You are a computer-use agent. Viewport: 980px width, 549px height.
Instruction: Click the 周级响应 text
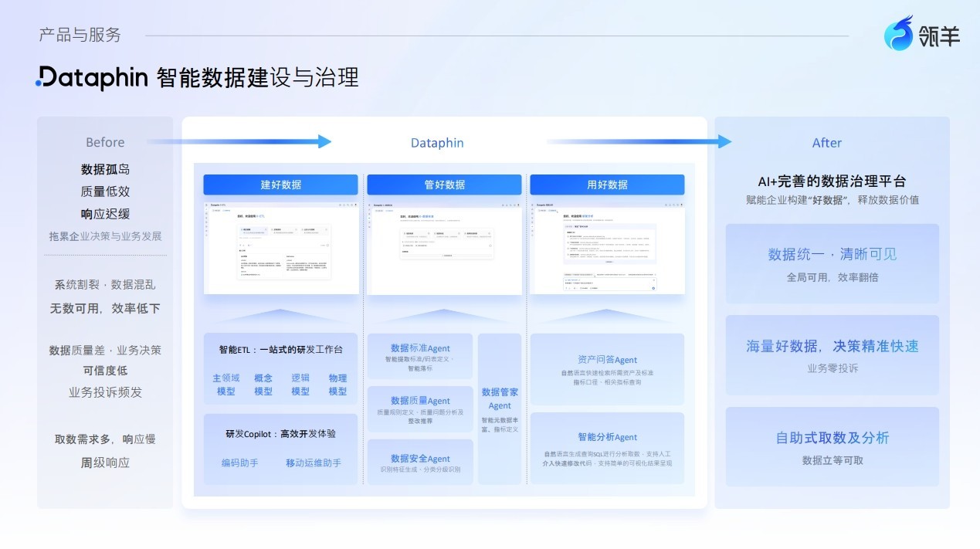click(x=105, y=463)
